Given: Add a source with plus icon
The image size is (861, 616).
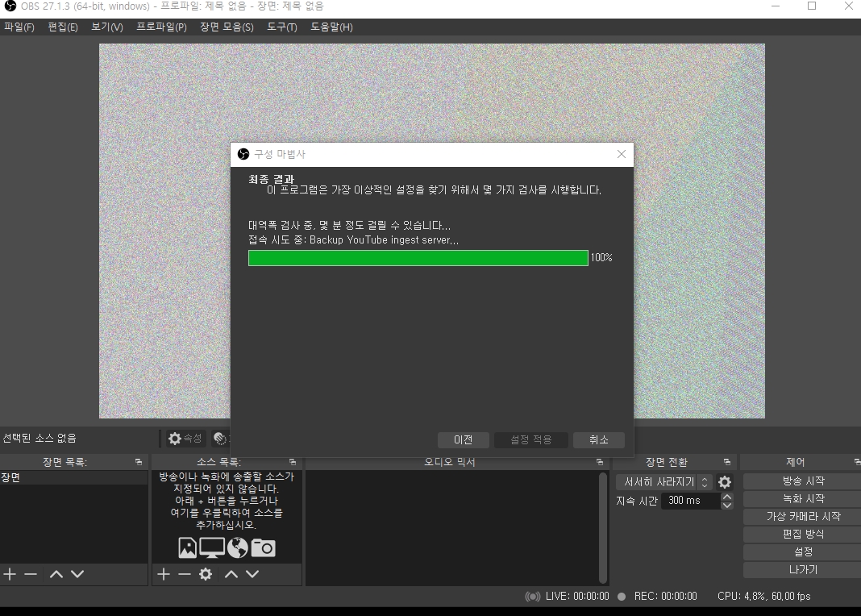Looking at the screenshot, I should pyautogui.click(x=164, y=574).
